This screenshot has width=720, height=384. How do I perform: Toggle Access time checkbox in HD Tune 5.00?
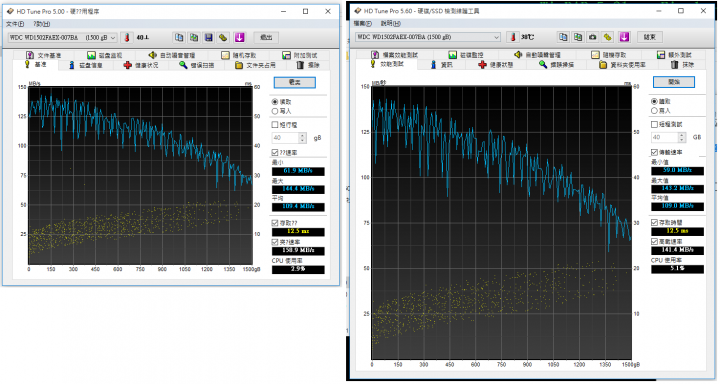(275, 223)
